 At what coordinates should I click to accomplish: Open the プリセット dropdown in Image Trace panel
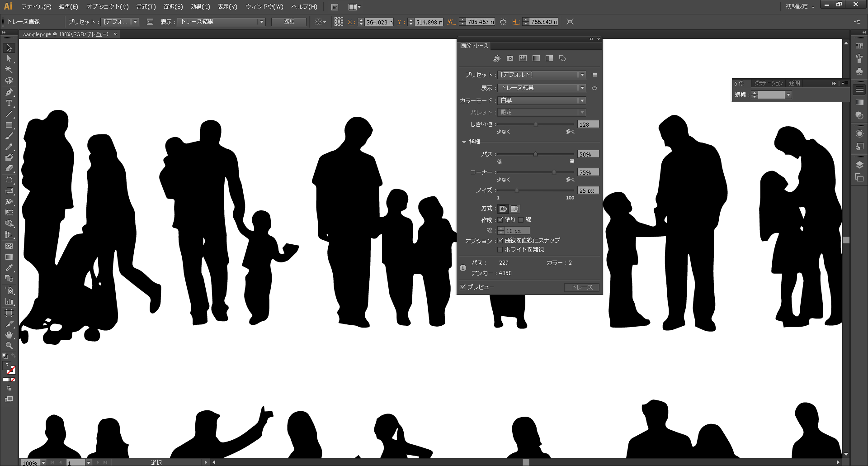click(x=542, y=75)
